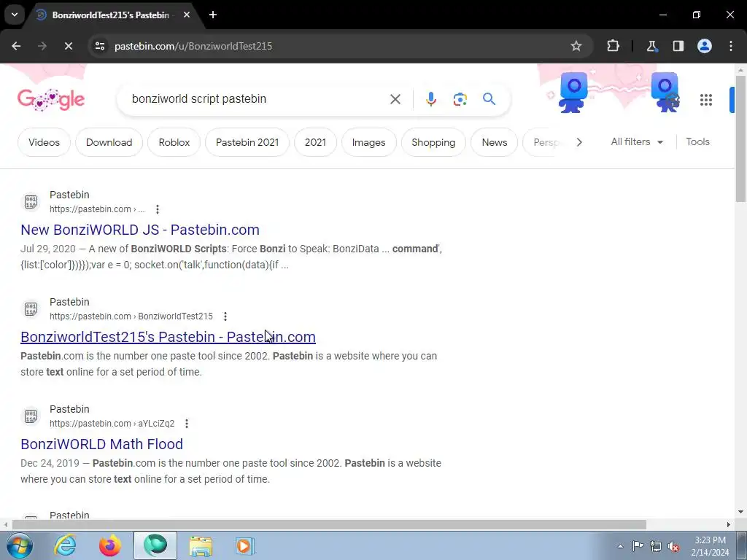Image resolution: width=747 pixels, height=560 pixels.
Task: Select the Images filter chip
Action: click(368, 142)
